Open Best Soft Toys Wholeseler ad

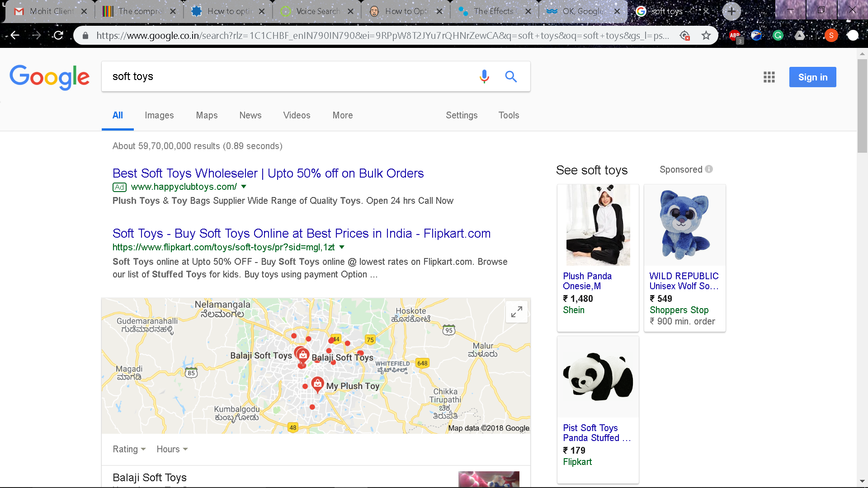click(268, 174)
